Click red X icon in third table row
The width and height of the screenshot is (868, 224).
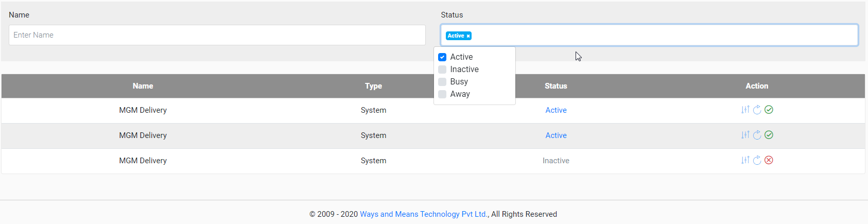[x=769, y=160]
